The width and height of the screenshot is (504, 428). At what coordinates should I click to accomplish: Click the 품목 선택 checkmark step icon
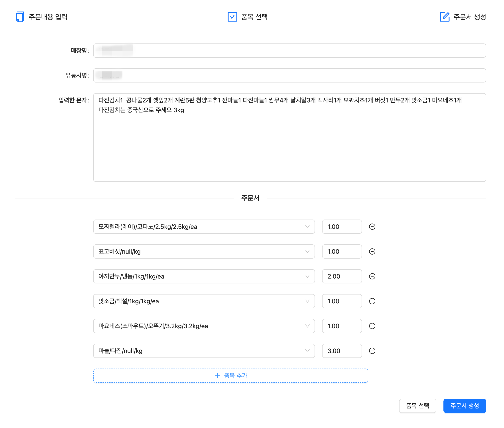tap(232, 17)
